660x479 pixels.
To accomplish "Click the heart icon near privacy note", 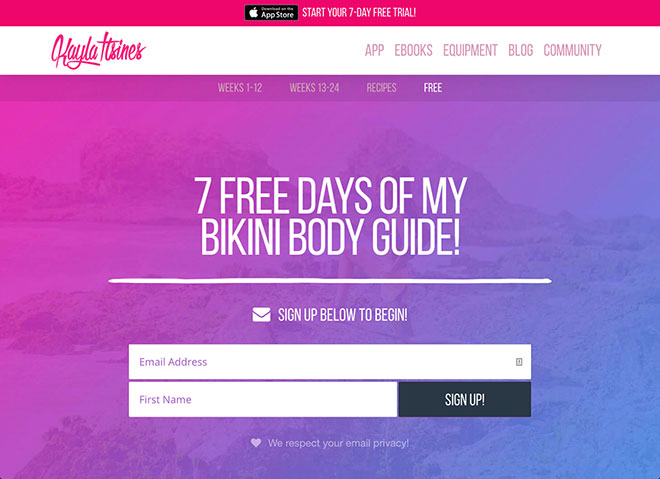I will pos(256,443).
